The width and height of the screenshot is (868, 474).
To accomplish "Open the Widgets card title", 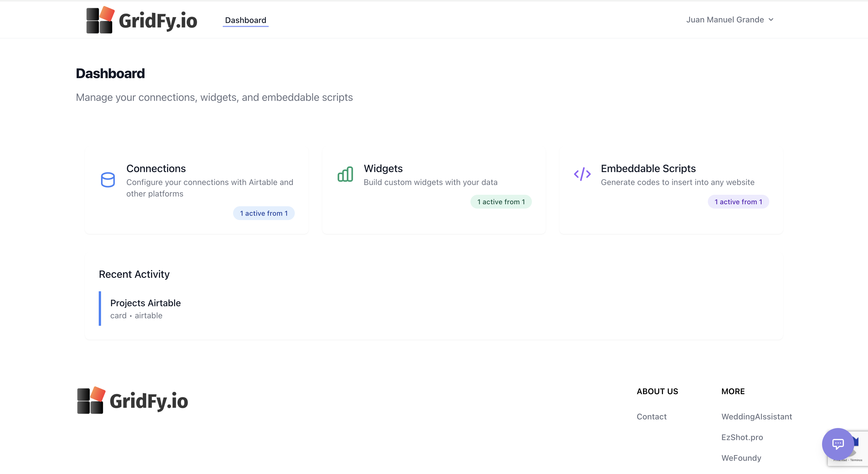I will point(383,168).
